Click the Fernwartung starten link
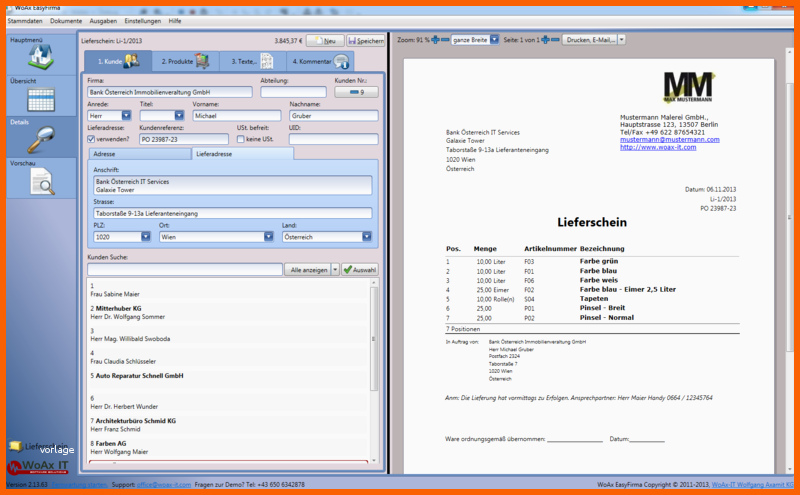The height and width of the screenshot is (495, 800). 79,484
